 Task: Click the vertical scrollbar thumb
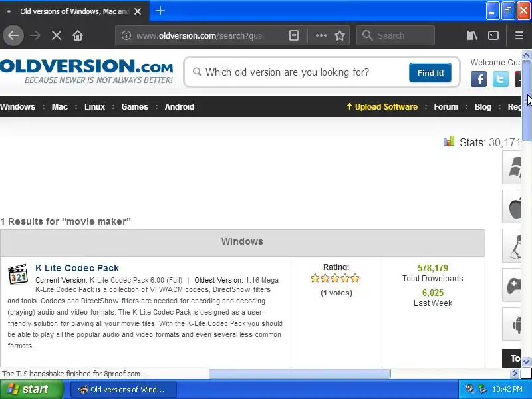[x=526, y=100]
